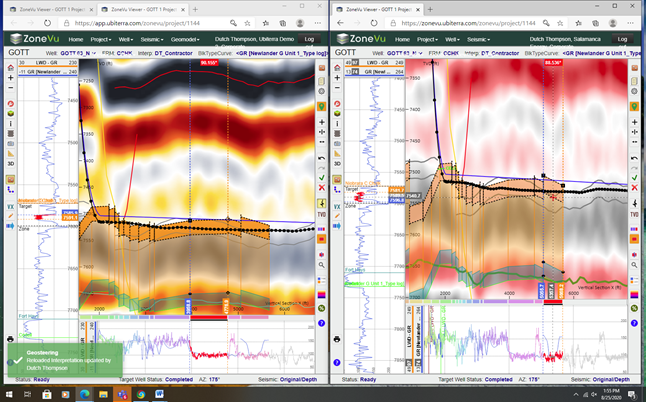Click DT_Contractor interpretation link in left window
Image resolution: width=646 pixels, height=402 pixels.
click(173, 53)
